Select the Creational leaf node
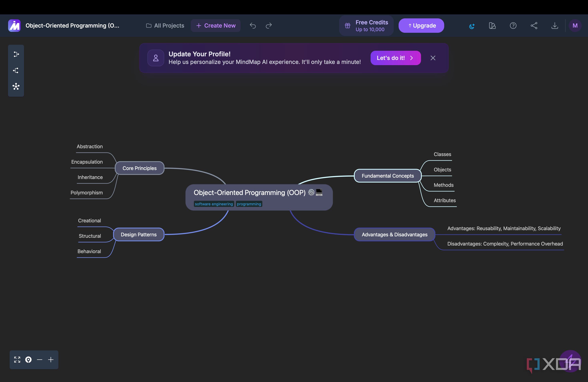Screen dimensions: 588x382 (89, 221)
